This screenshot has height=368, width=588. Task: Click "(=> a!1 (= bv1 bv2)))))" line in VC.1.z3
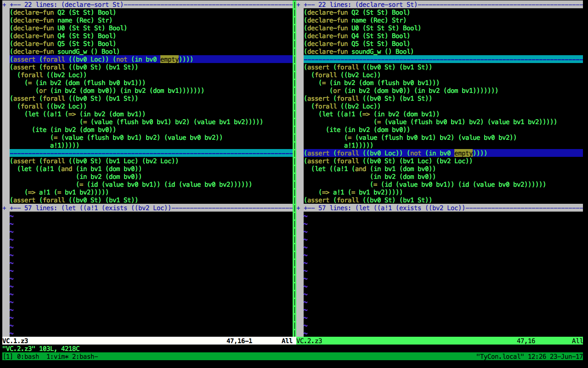click(x=67, y=192)
